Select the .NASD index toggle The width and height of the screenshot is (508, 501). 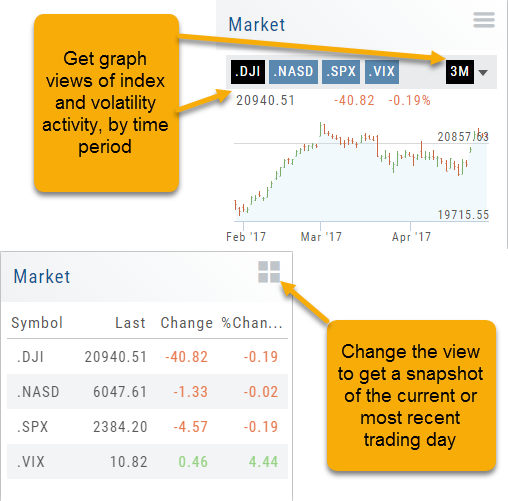click(293, 72)
